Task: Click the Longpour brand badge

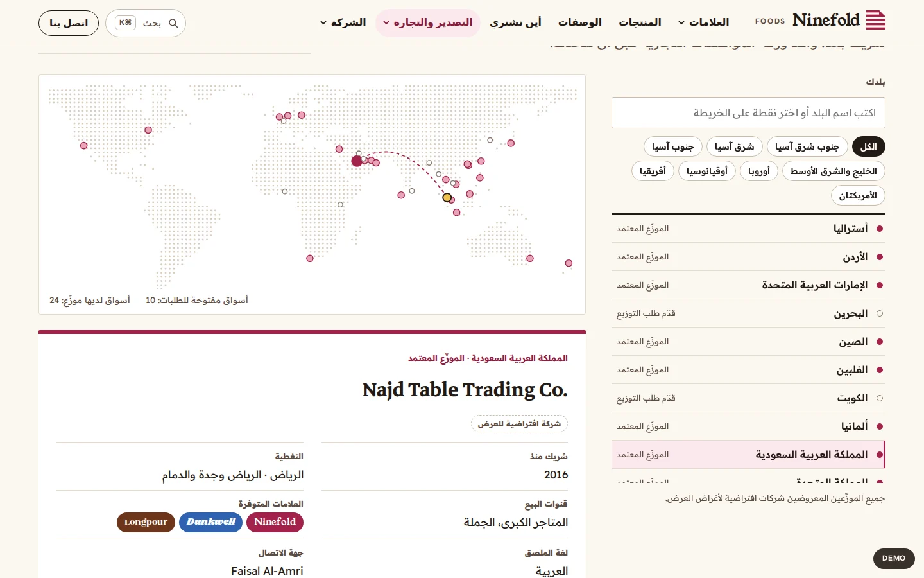Action: click(146, 522)
